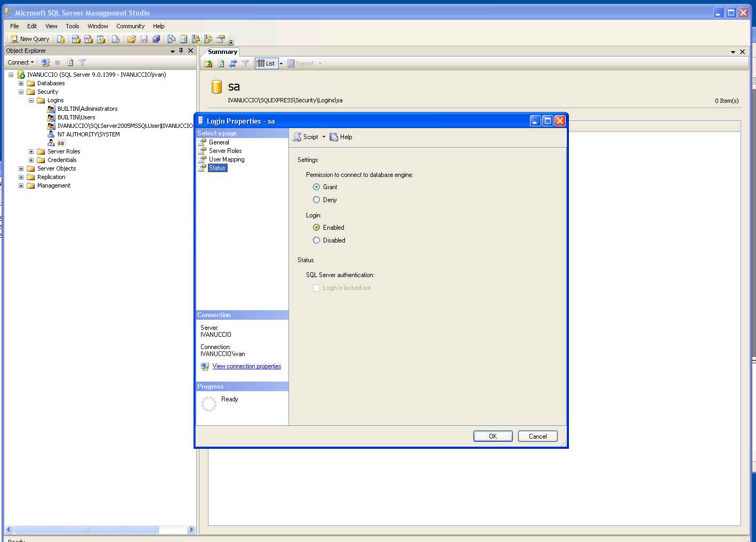Screen dimensions: 756x542
Task: Select the NT AUTHORITY\SYSTEM login
Action: (89, 134)
